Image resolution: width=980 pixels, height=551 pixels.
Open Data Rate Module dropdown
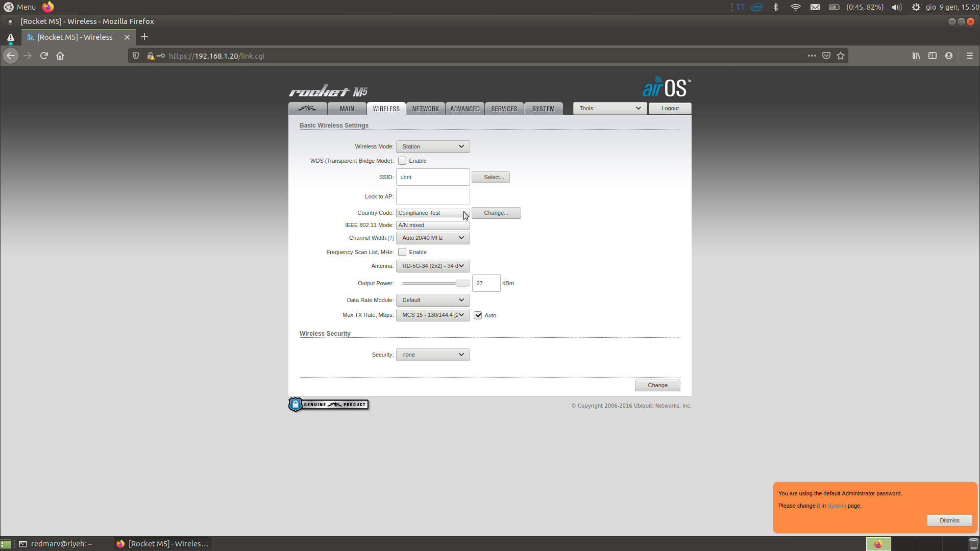point(433,300)
